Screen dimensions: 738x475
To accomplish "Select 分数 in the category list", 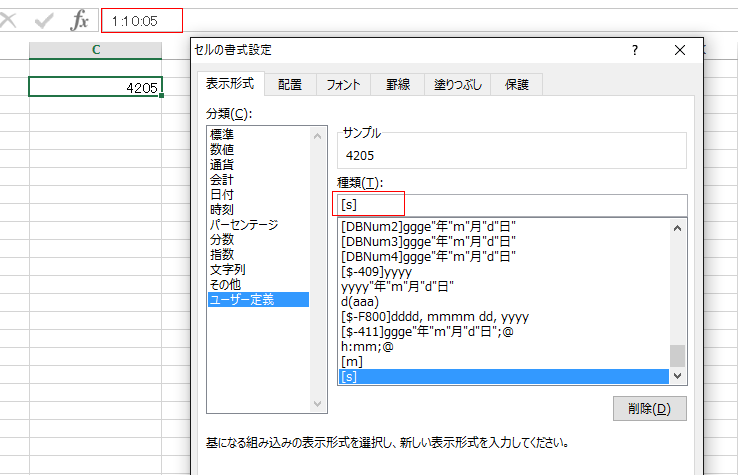I will click(x=258, y=240).
